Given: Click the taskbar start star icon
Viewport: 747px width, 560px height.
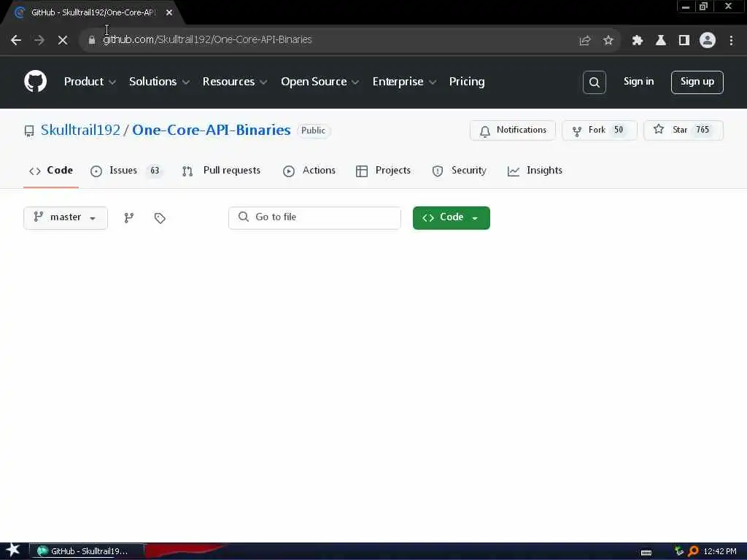Looking at the screenshot, I should point(12,550).
